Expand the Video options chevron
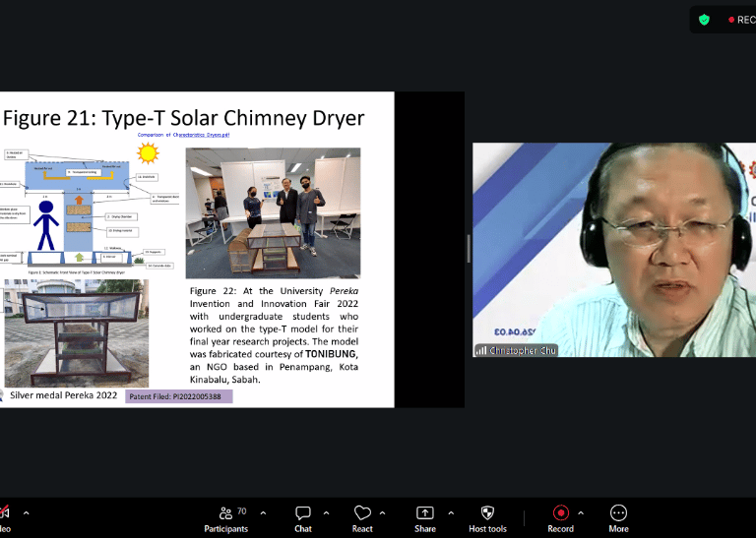Viewport: 756px width, 538px height. 26,513
